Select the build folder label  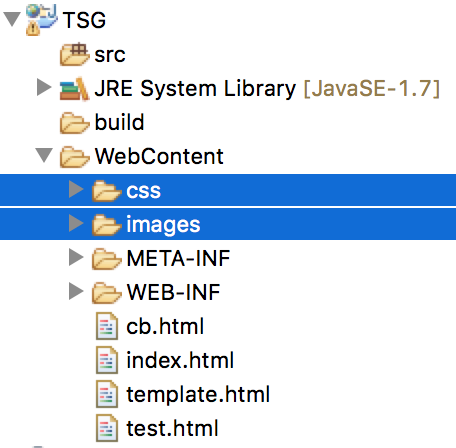[119, 122]
